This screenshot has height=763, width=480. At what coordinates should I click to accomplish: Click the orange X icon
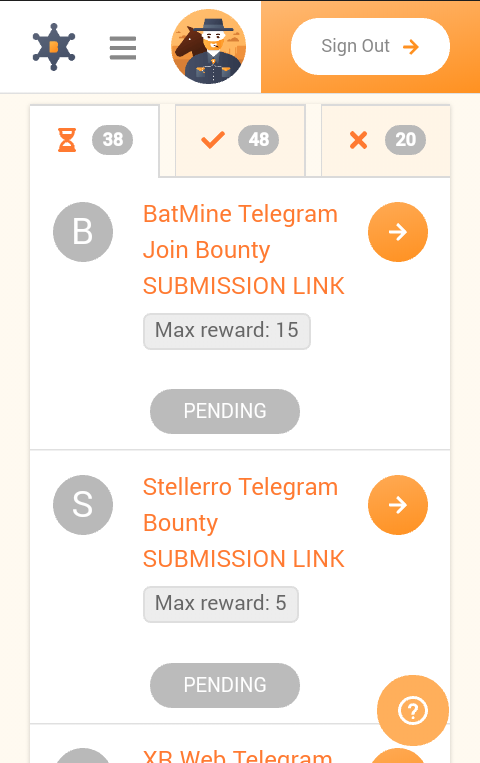(358, 140)
